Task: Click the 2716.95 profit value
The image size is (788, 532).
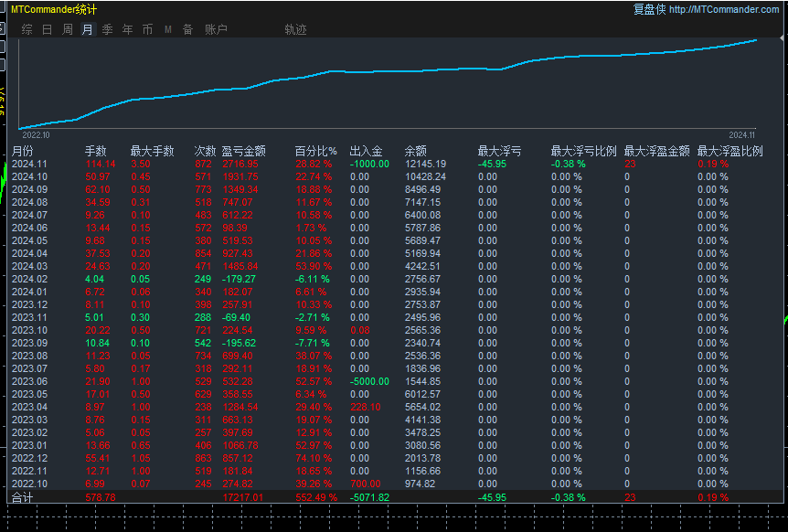Action: pyautogui.click(x=240, y=164)
